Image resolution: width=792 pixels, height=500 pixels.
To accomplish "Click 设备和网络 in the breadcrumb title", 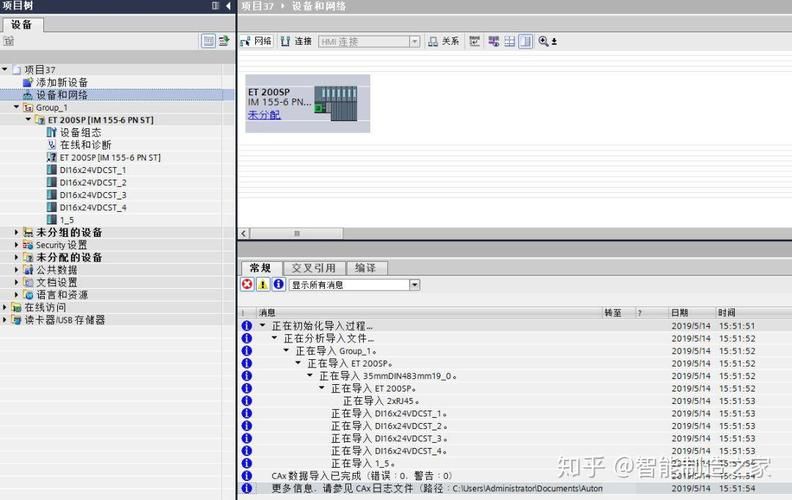I will 319,6.
